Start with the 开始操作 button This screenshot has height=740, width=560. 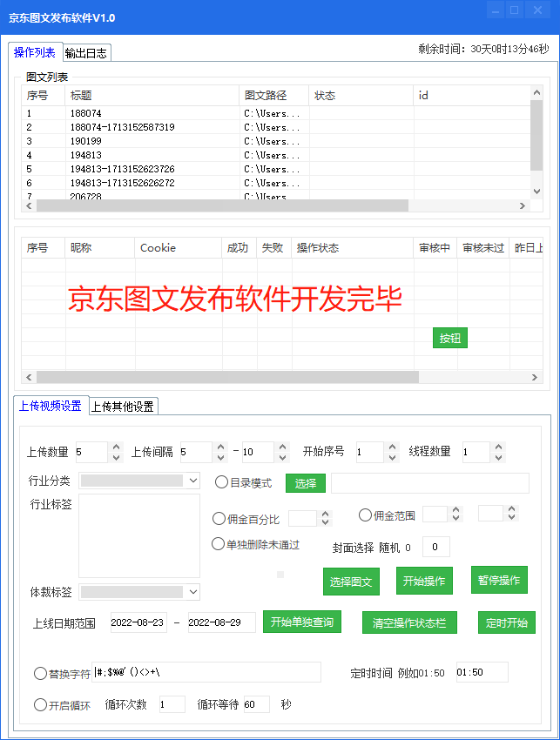(x=424, y=581)
